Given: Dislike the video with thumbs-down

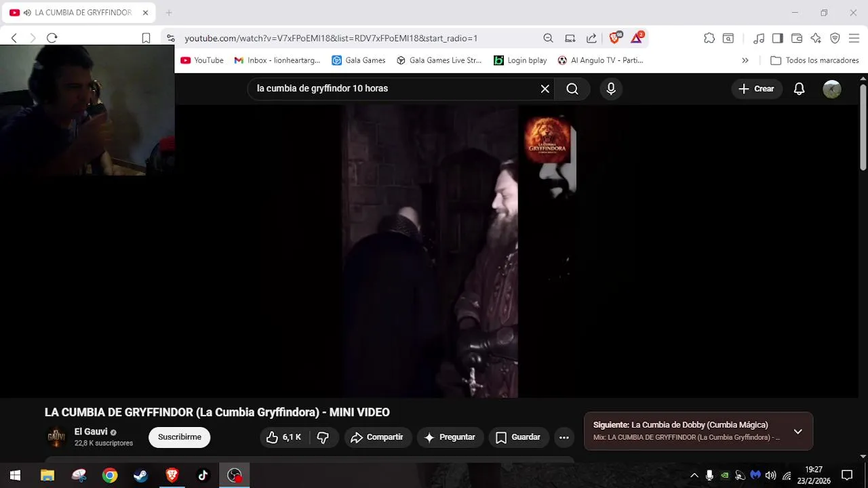Looking at the screenshot, I should [x=323, y=438].
